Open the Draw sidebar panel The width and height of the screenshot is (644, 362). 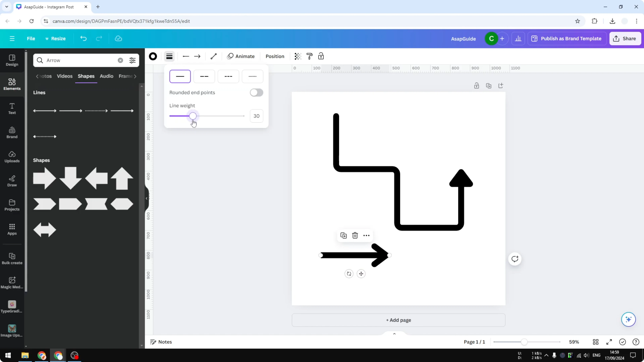(12, 181)
